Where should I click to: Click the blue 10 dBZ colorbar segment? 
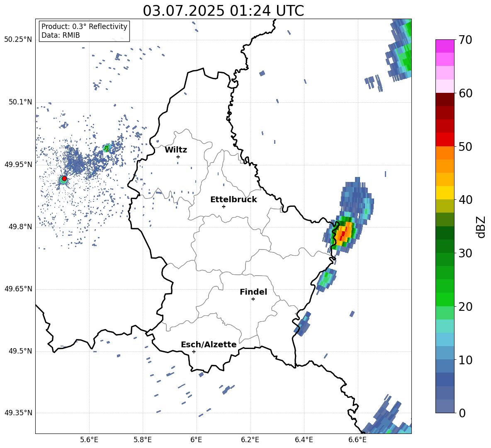[445, 353]
